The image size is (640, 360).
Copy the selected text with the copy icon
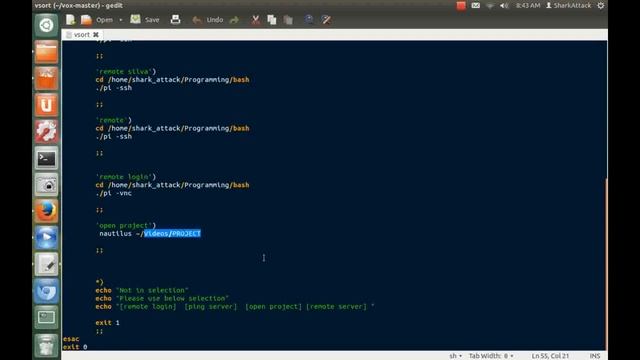click(272, 20)
